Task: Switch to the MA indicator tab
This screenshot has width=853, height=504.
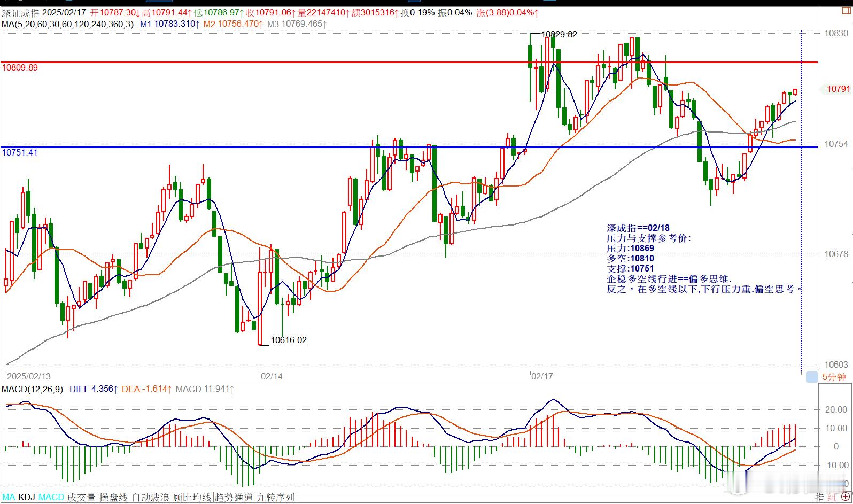Action: coord(9,498)
